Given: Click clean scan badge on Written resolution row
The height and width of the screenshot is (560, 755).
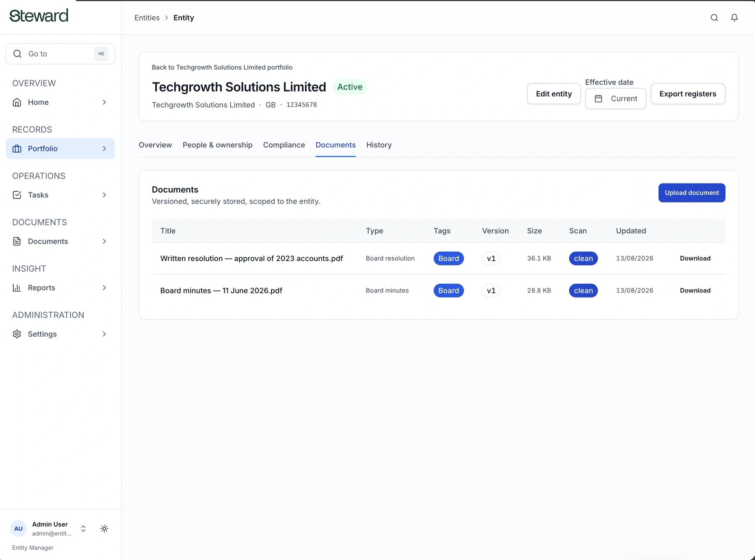Looking at the screenshot, I should pos(583,259).
